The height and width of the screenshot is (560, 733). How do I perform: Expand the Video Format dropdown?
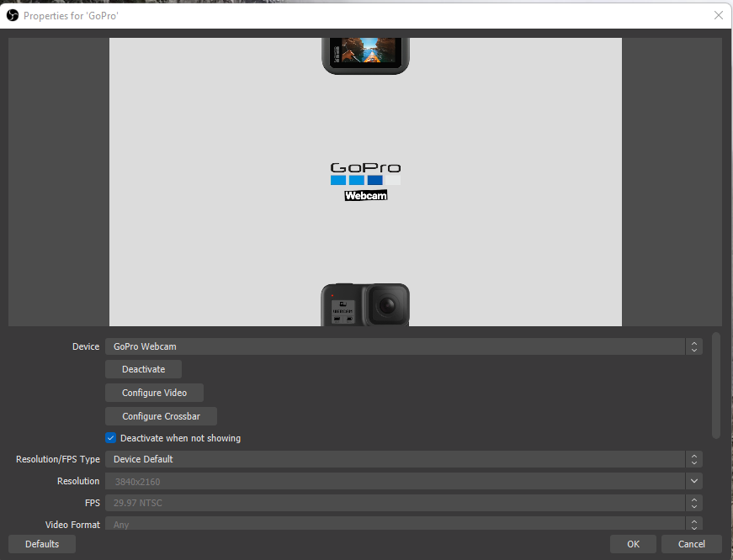click(x=403, y=524)
